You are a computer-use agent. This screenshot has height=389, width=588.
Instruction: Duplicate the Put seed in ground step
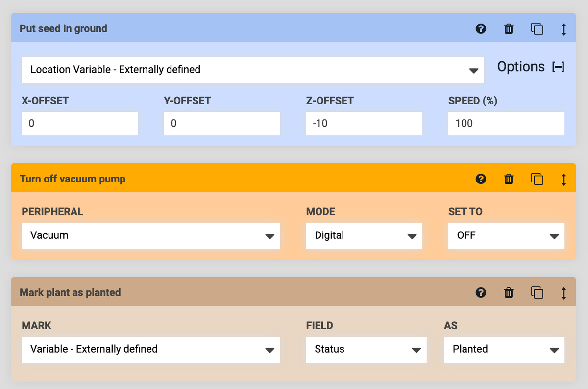[x=537, y=29]
